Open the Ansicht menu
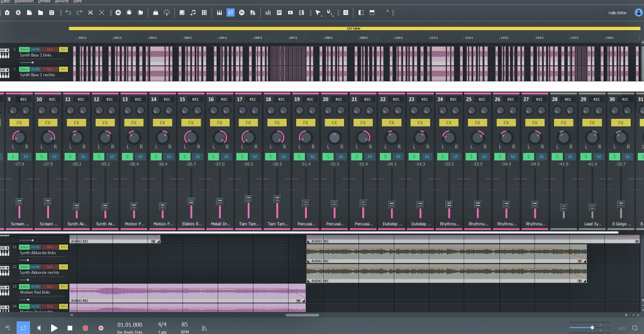 (62, 2)
